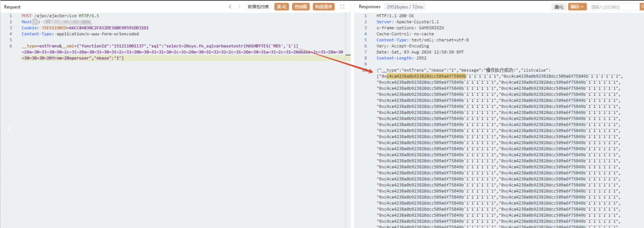Click the orange search button beside the response search field
The width and height of the screenshot is (644, 228).
tap(642, 7)
